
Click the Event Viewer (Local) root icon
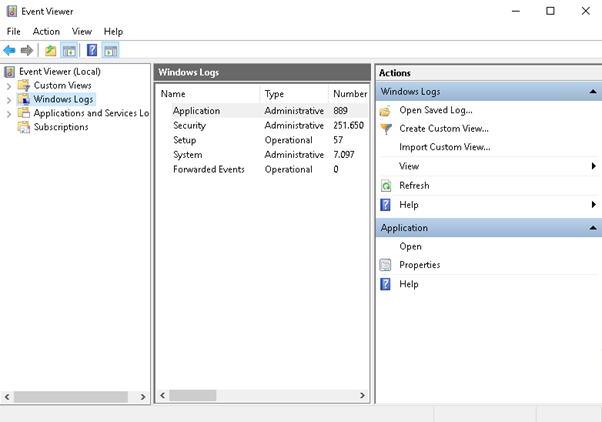click(x=10, y=71)
